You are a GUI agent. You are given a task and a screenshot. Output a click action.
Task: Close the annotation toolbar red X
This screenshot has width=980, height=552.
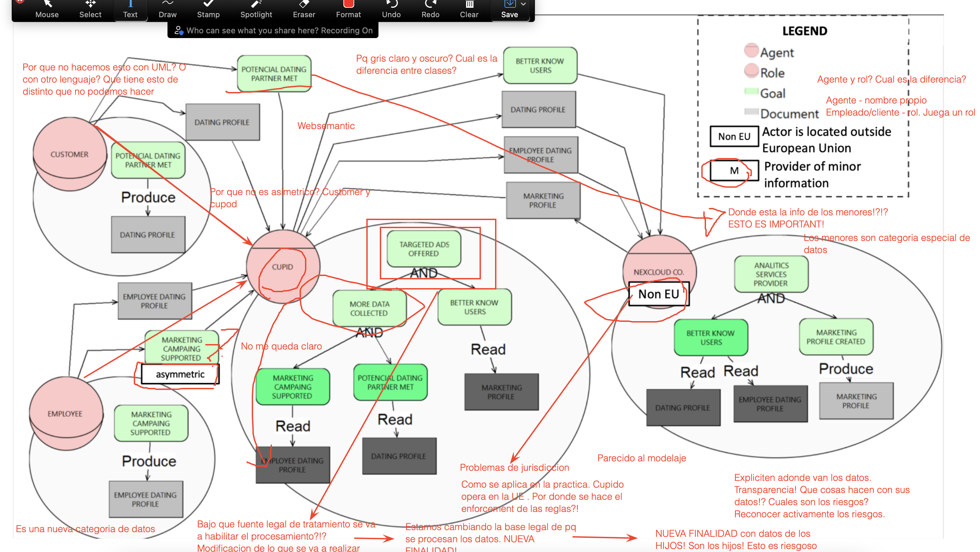20,1
